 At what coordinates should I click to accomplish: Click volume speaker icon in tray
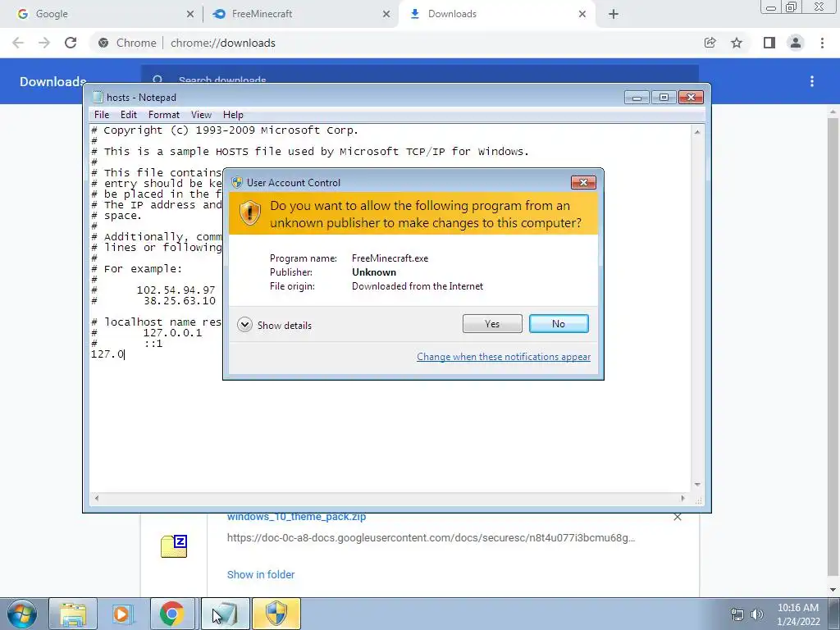757,614
